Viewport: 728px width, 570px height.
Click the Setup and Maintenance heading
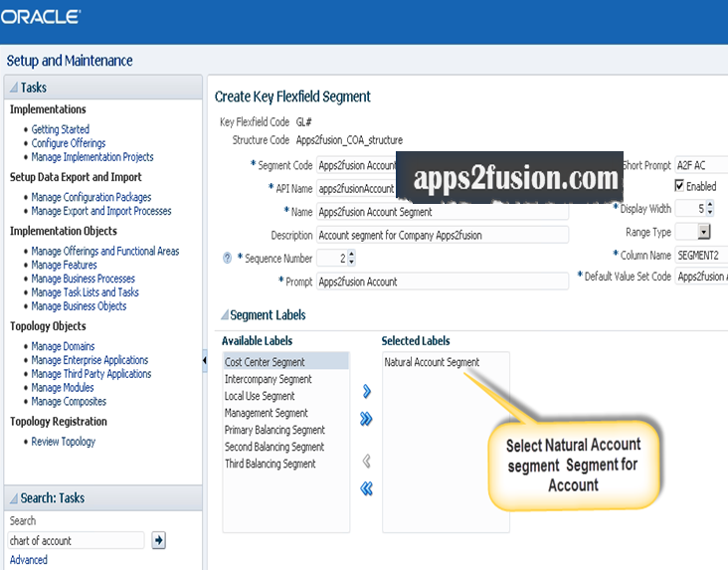(x=70, y=61)
